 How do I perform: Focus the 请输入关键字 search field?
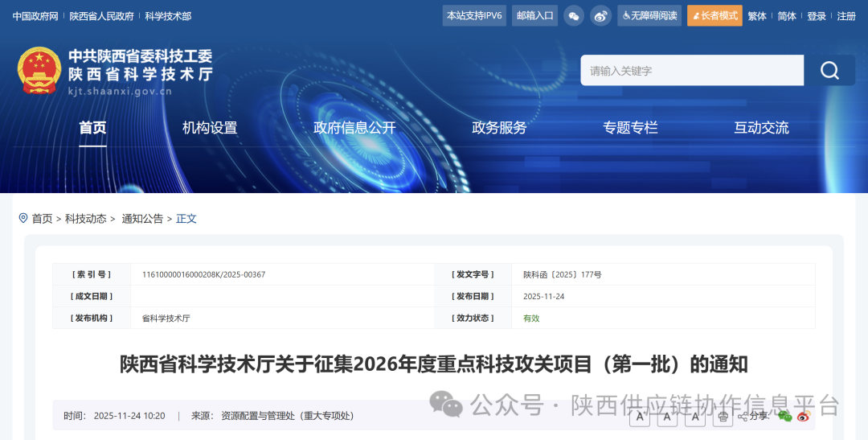point(692,70)
